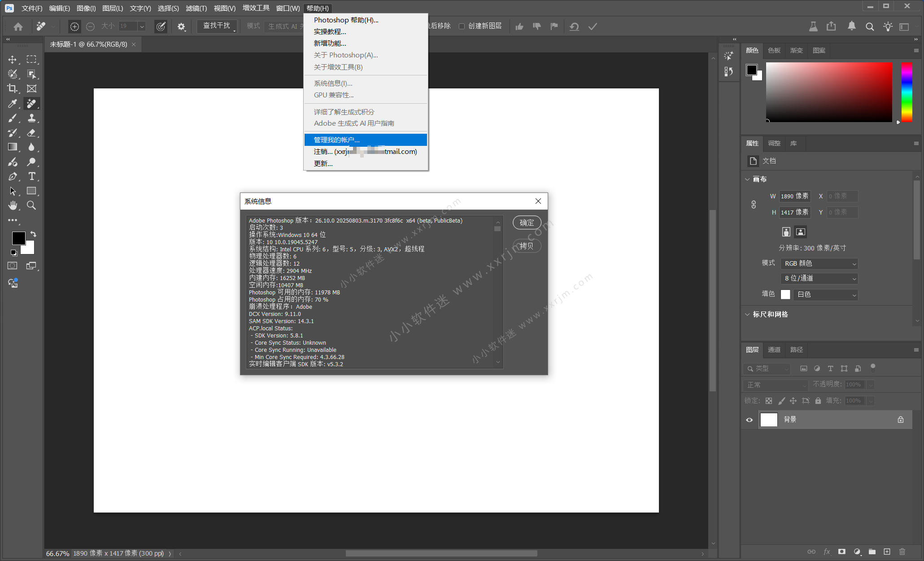Image resolution: width=924 pixels, height=561 pixels.
Task: Switch to the 色板 tab
Action: tap(774, 50)
